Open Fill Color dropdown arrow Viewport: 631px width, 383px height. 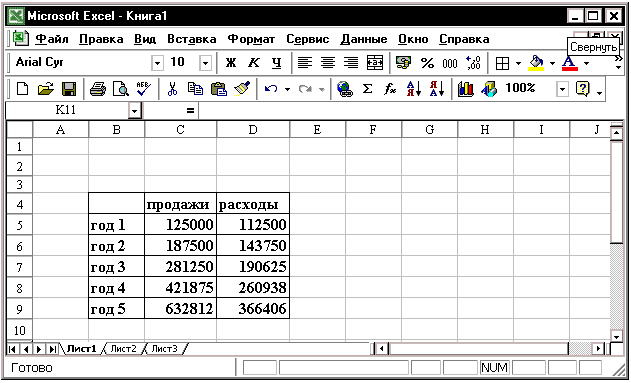tap(553, 63)
